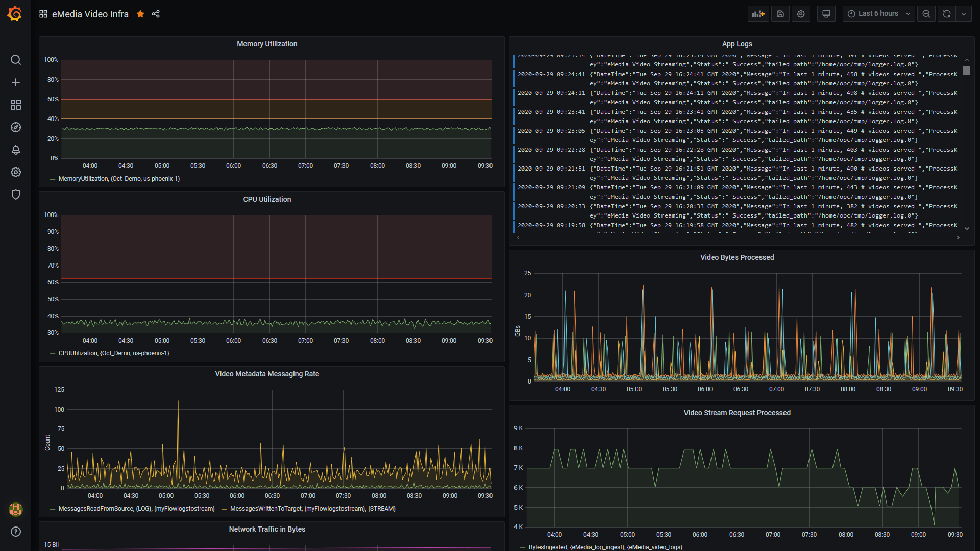980x551 pixels.
Task: Share the dashboard via share icon
Action: tap(156, 14)
